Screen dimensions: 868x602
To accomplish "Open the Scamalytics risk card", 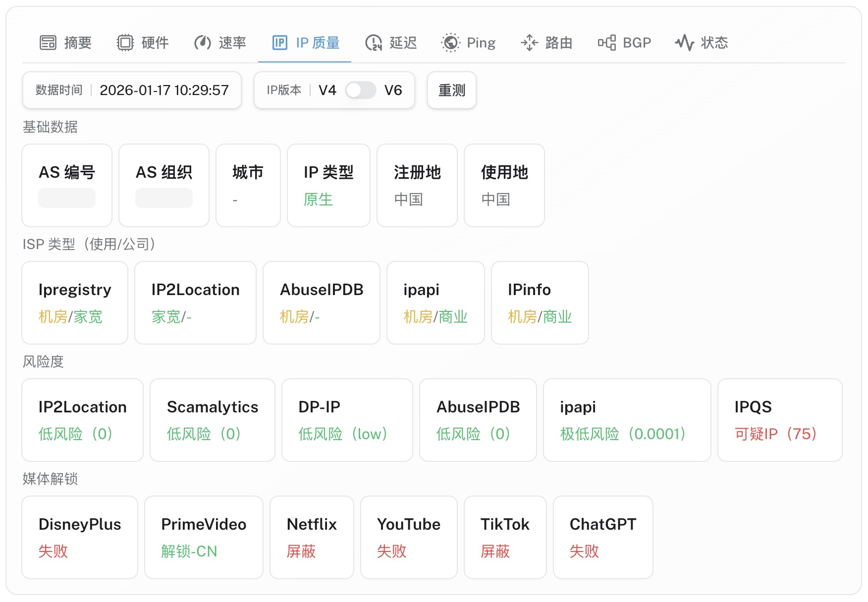I will coord(212,420).
